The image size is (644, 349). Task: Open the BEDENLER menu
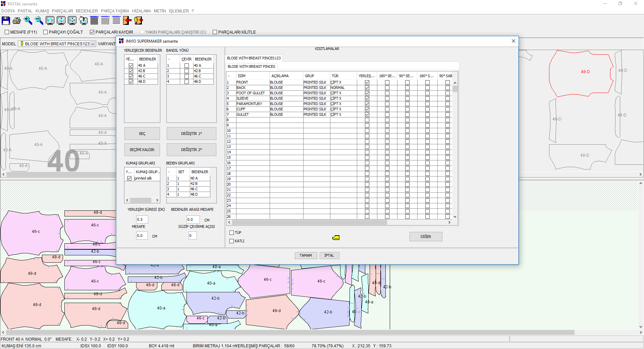(87, 11)
